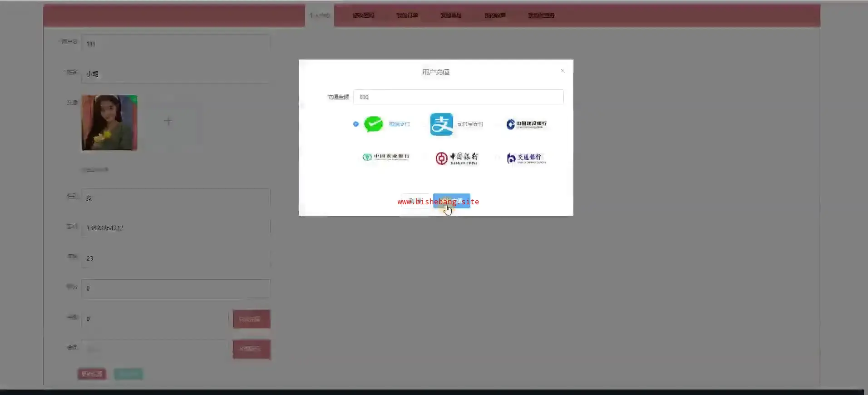Open the profile avatar photo
The height and width of the screenshot is (395, 868).
click(109, 123)
